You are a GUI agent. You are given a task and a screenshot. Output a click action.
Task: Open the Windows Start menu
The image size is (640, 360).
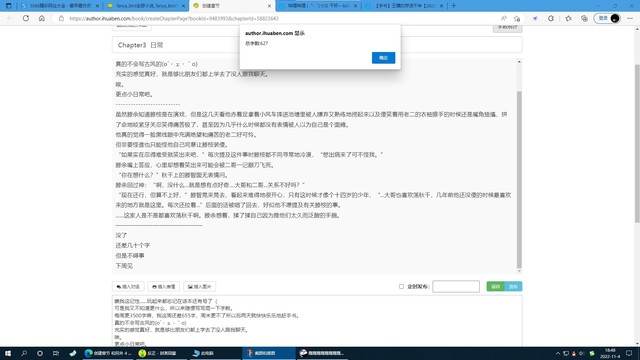pos(8,353)
